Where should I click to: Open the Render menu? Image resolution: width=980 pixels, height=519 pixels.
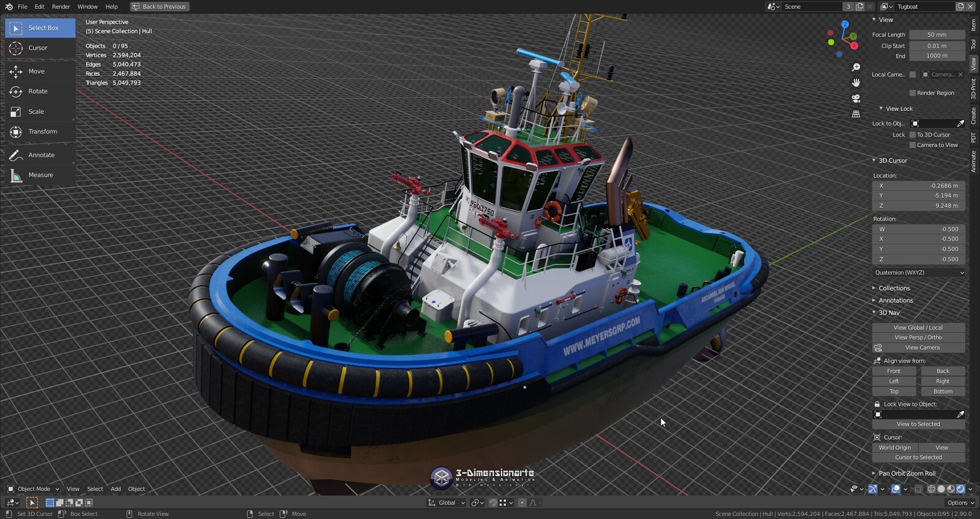pos(61,7)
